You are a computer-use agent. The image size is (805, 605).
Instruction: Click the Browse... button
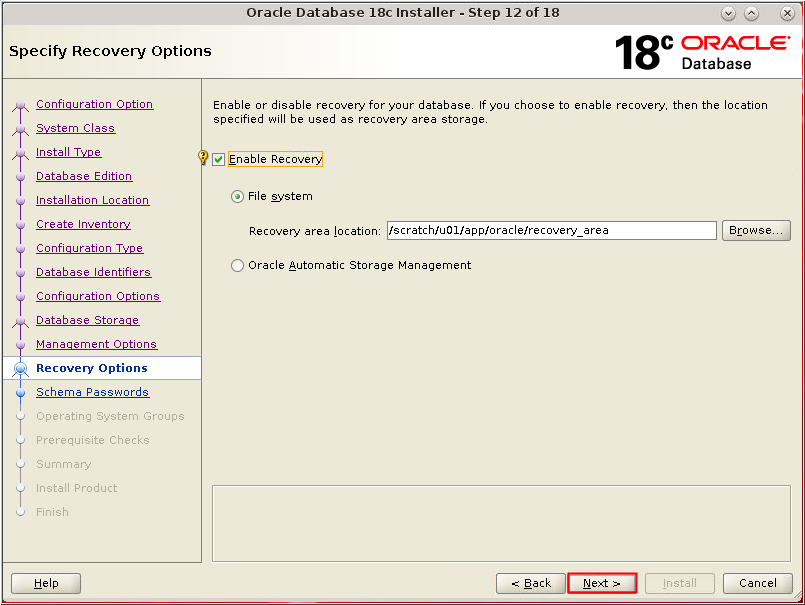tap(756, 230)
